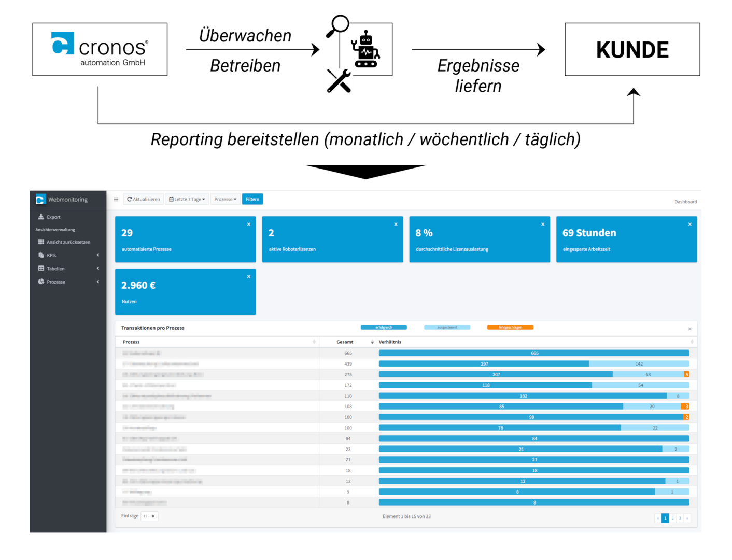
Task: Click the Filtern button
Action: [252, 199]
